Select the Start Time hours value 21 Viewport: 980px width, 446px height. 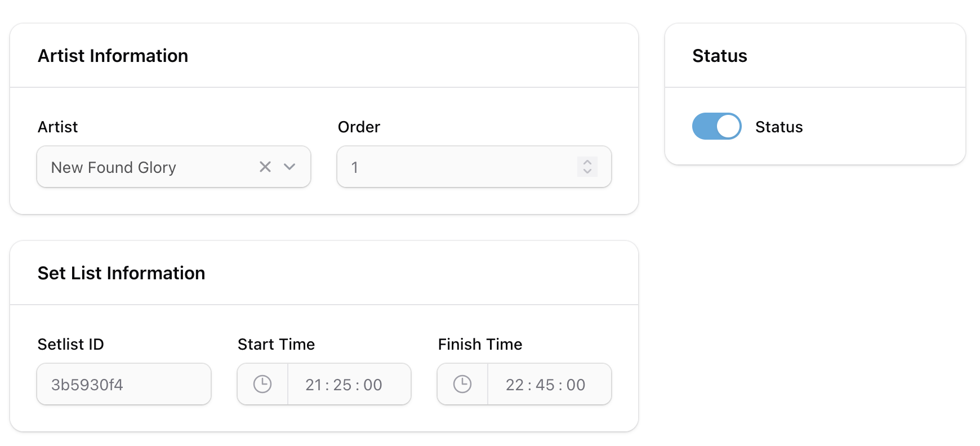(313, 385)
